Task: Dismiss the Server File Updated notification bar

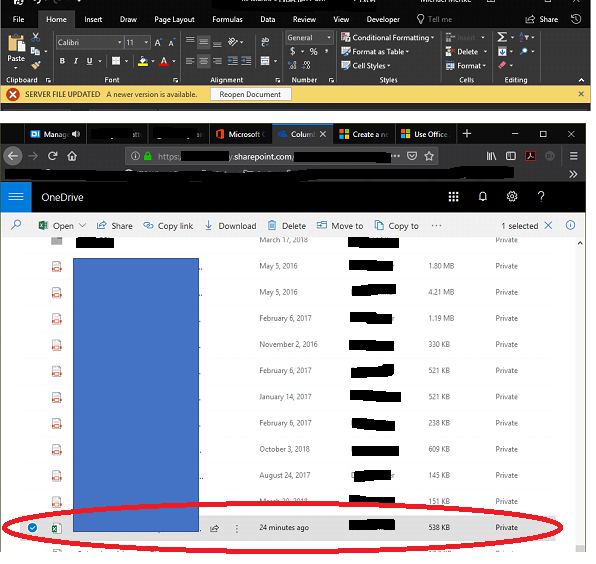Action: pos(581,94)
